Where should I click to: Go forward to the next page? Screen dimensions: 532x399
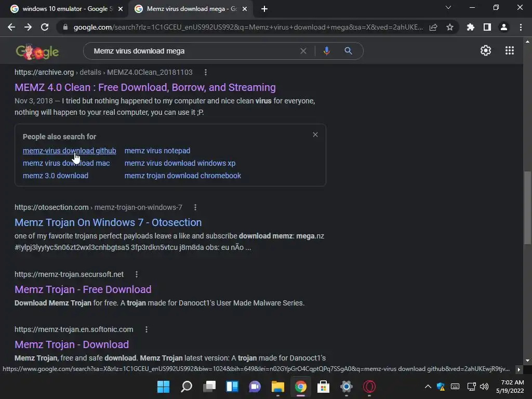(28, 27)
